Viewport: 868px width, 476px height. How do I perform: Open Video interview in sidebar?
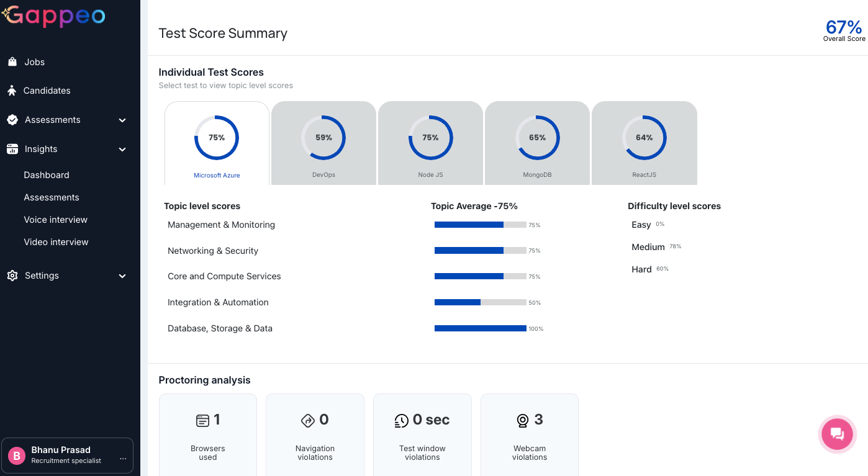click(x=56, y=242)
